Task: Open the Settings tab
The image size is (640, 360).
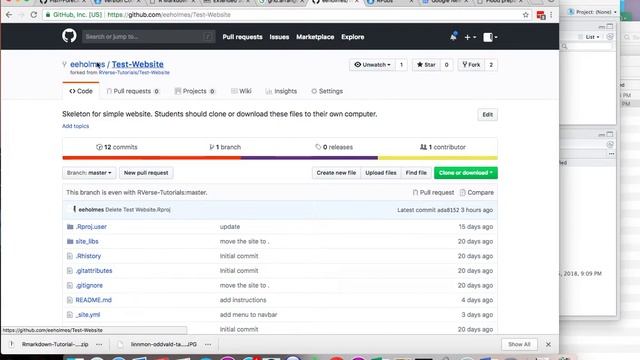Action: click(x=327, y=91)
